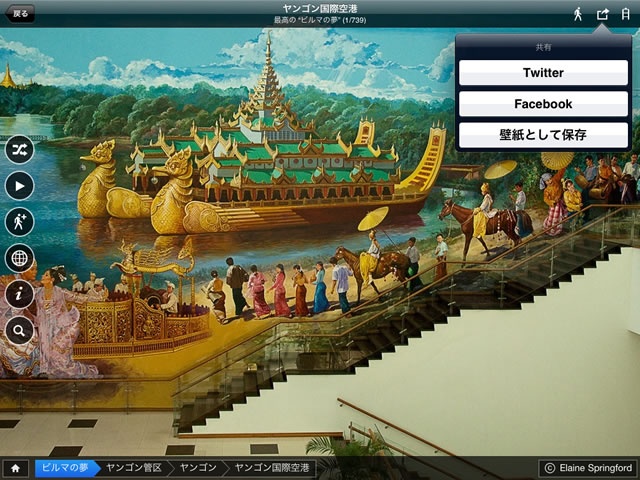
Task: Tap the walking person plus icon
Action: pyautogui.click(x=20, y=222)
